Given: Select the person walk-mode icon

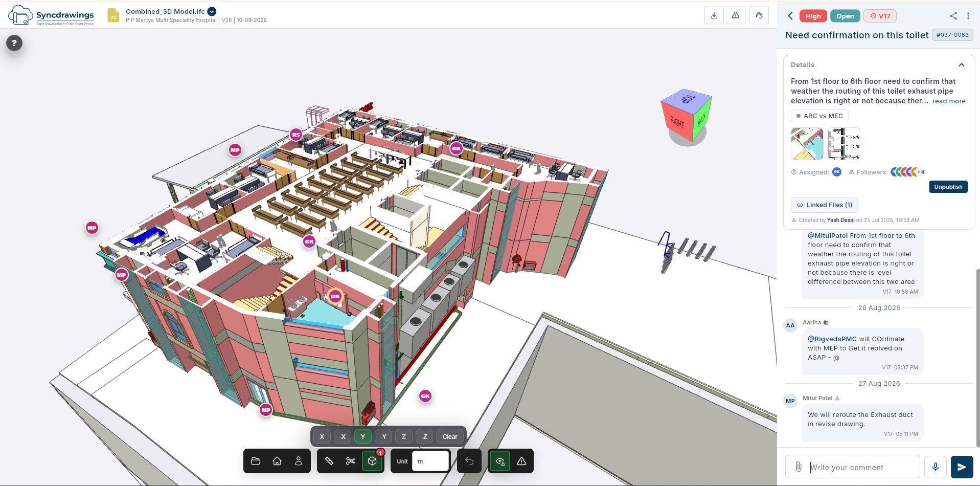Looking at the screenshot, I should [x=299, y=461].
